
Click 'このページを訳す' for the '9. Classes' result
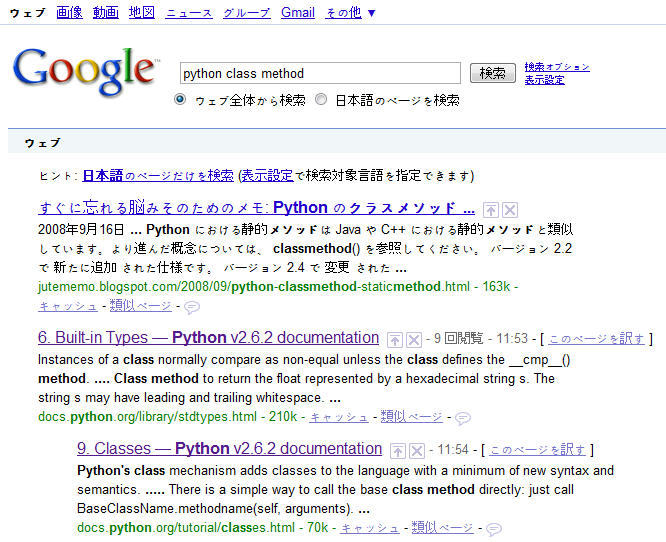click(x=539, y=450)
